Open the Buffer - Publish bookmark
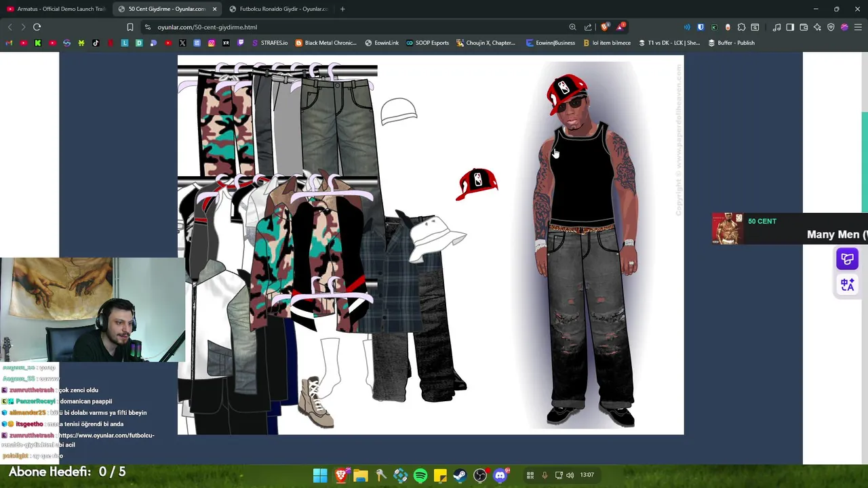The height and width of the screenshot is (488, 868). [x=731, y=43]
